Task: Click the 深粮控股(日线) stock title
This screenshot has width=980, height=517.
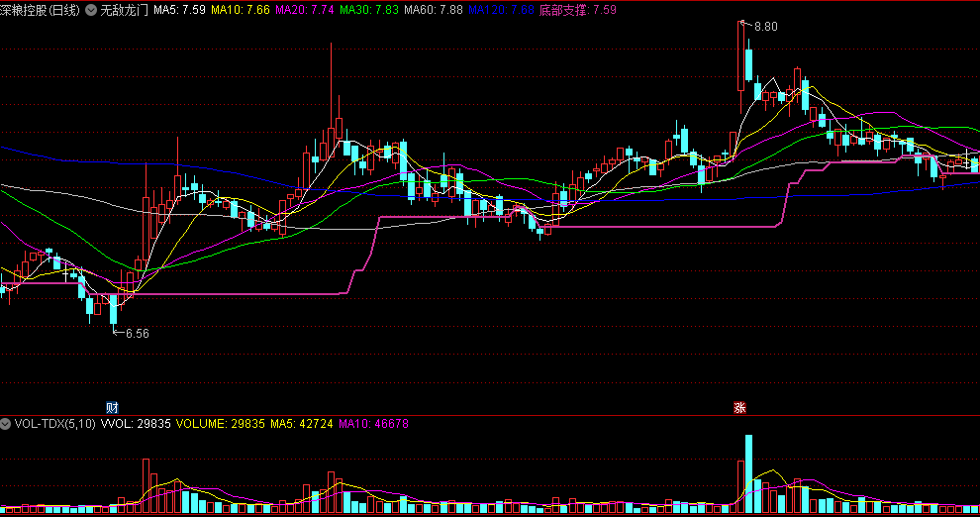Action: (40, 10)
